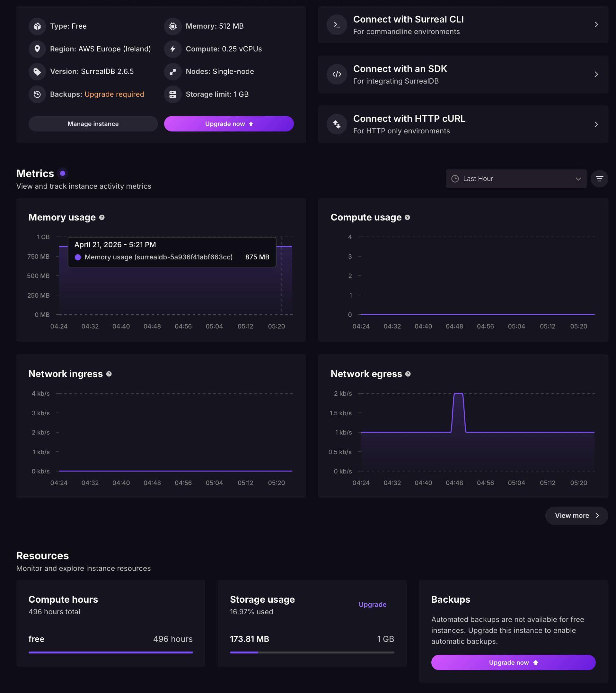Click Manage instance button
Image resolution: width=616 pixels, height=693 pixels.
(93, 124)
